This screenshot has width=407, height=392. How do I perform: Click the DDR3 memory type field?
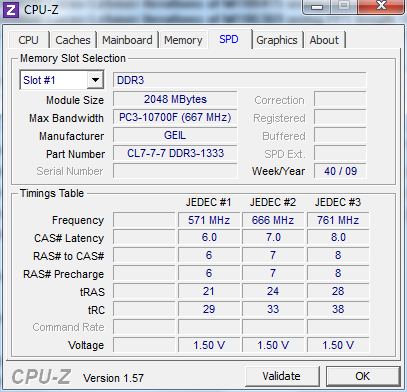tap(239, 80)
